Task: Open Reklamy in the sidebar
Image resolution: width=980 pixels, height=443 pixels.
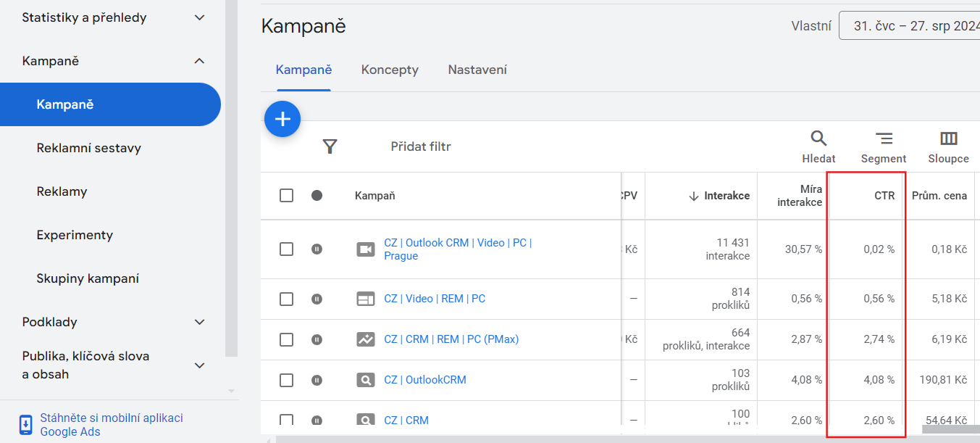Action: pos(62,191)
